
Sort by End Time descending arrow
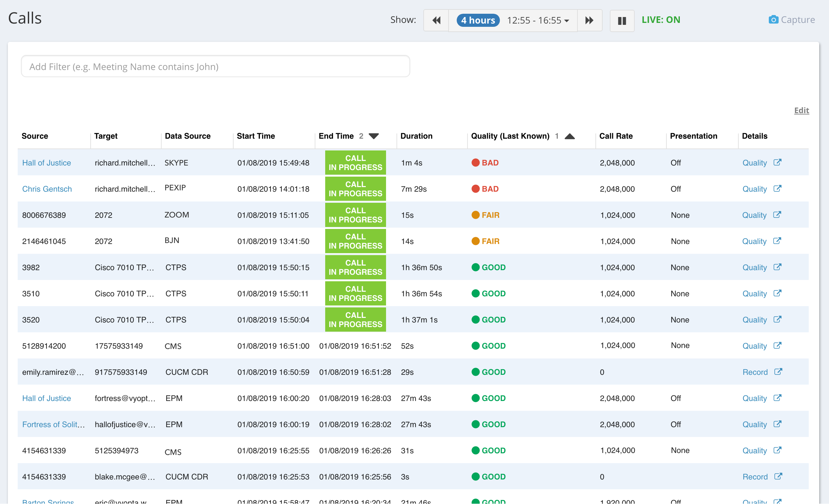[374, 136]
